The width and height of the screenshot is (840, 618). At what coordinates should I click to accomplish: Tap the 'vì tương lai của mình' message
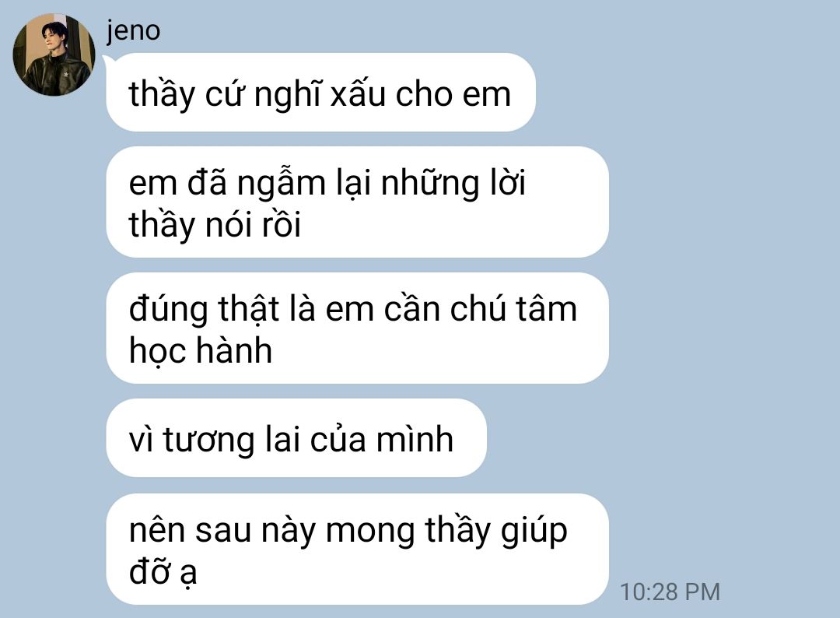(296, 438)
